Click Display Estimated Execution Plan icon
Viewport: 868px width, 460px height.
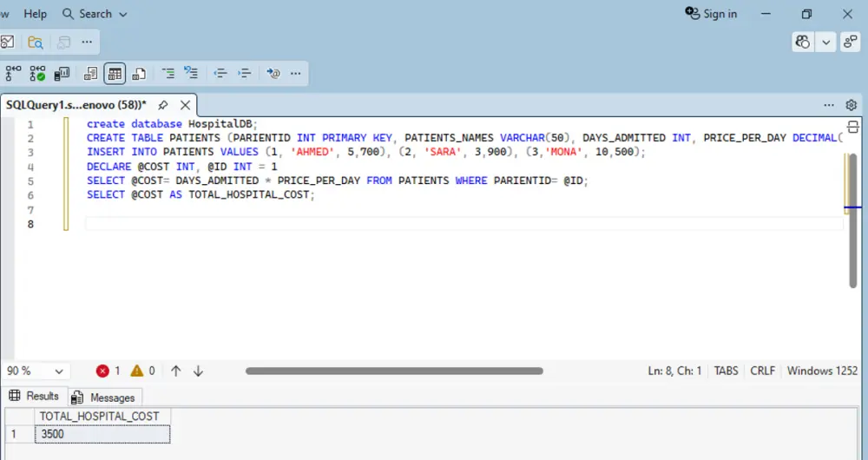[13, 73]
